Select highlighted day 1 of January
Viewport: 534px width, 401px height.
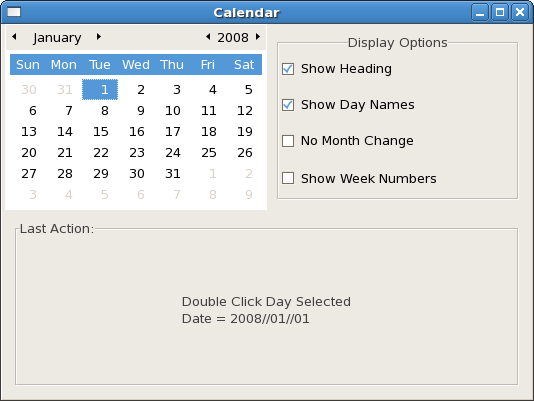pos(100,90)
